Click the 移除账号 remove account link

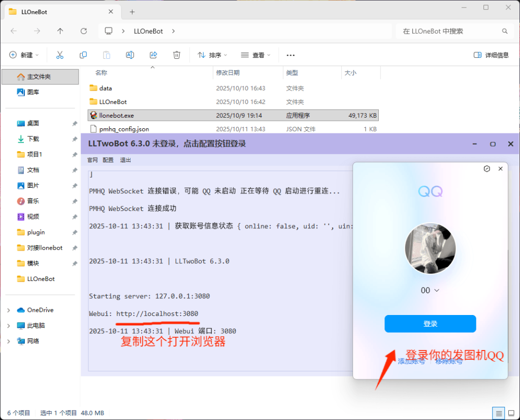(x=449, y=362)
